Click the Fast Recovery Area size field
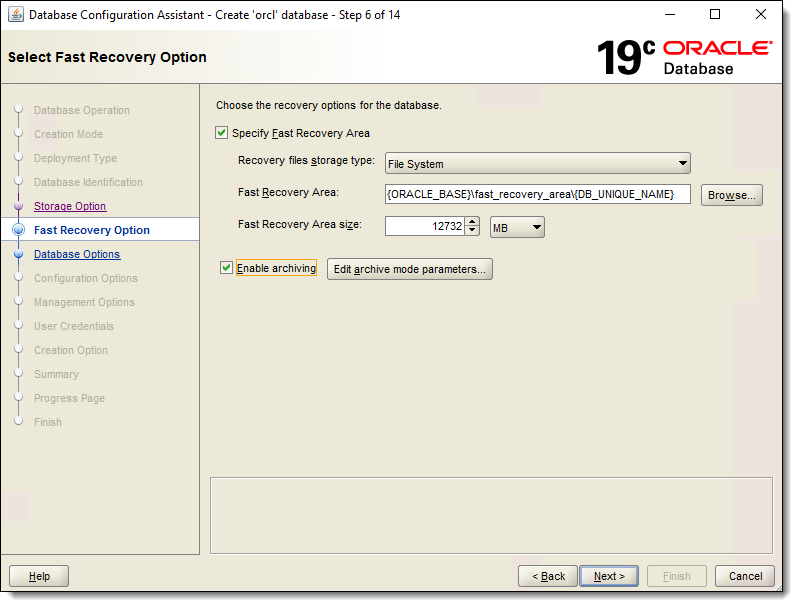The width and height of the screenshot is (798, 607). click(x=425, y=226)
